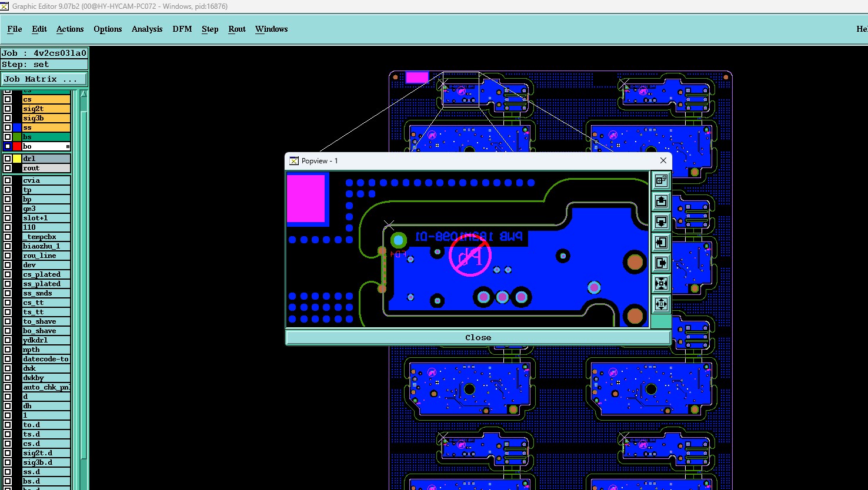Select the rou_line layer name
The height and width of the screenshot is (490, 868).
tap(46, 256)
